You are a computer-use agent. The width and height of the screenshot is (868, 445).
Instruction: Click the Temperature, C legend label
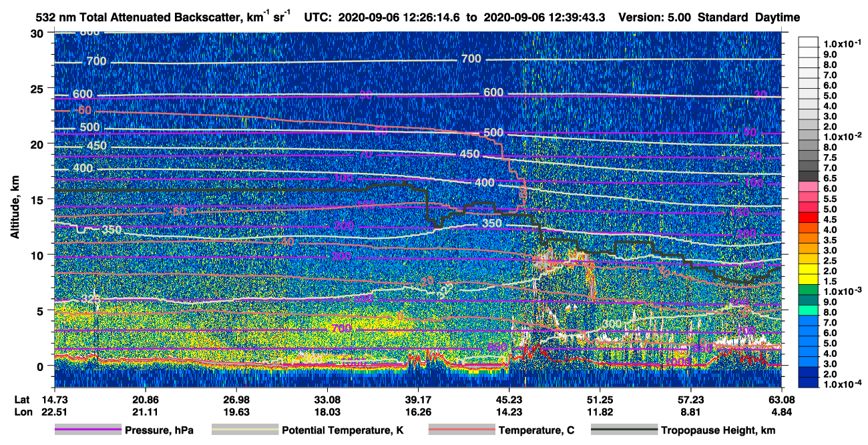(536, 431)
